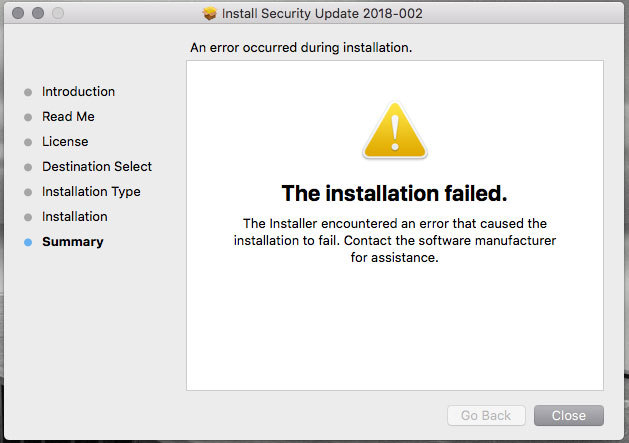Click the gray bullet beside Introduction
The width and height of the screenshot is (629, 443).
[28, 92]
